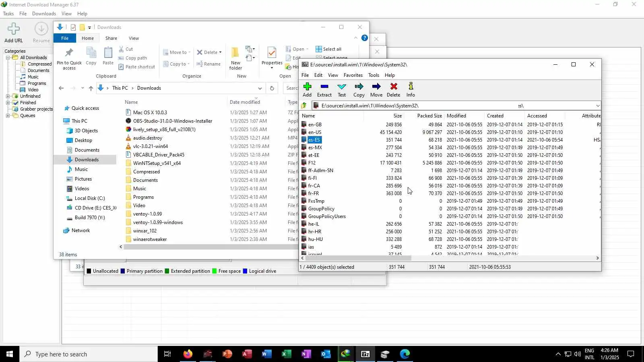Image resolution: width=644 pixels, height=362 pixels.
Task: Select OBS-Studio-31.0.0-Windows-Installer file
Action: [173, 121]
